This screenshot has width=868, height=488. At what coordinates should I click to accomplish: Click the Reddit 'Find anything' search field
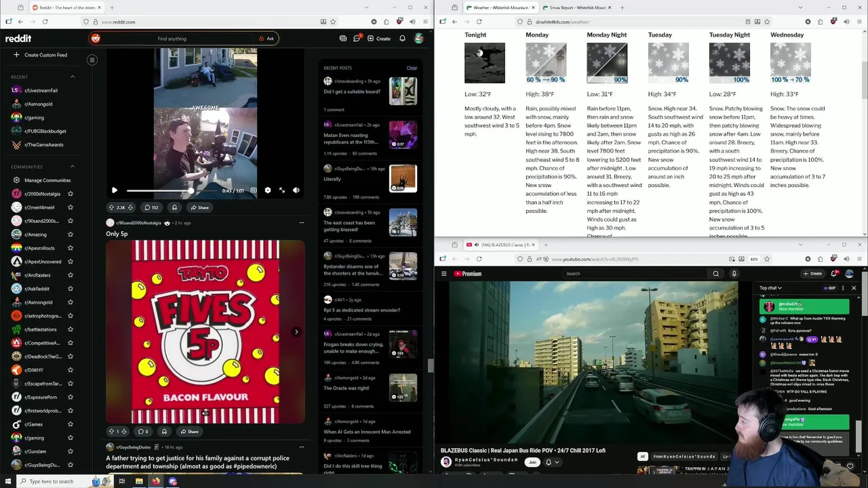[172, 39]
